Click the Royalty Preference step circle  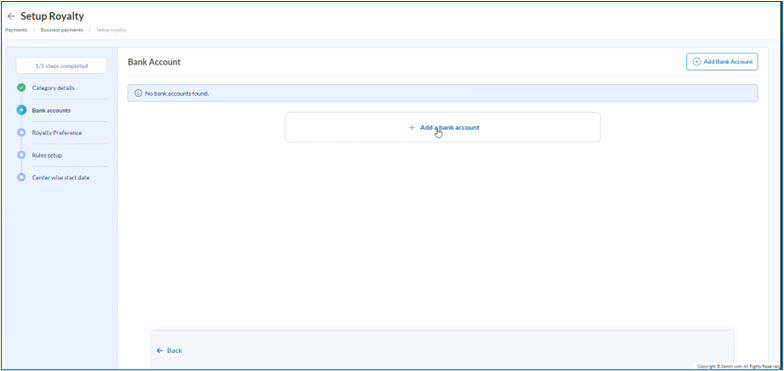21,133
